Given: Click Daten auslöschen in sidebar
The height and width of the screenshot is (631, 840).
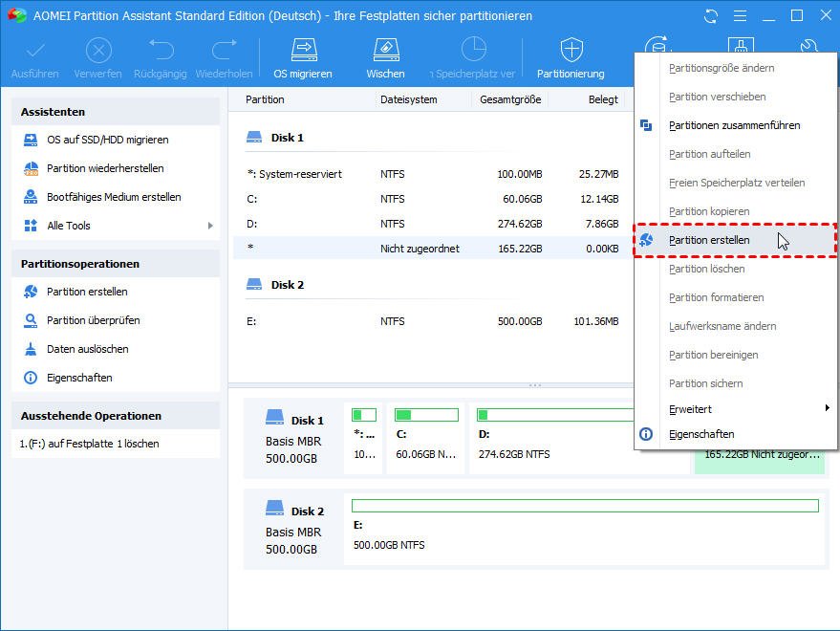Looking at the screenshot, I should 87,349.
